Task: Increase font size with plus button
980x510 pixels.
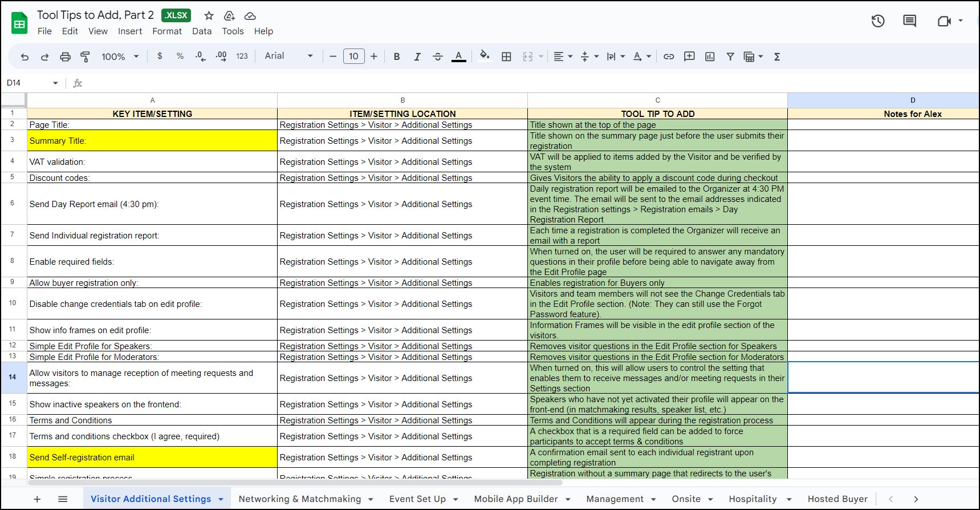Action: point(374,56)
